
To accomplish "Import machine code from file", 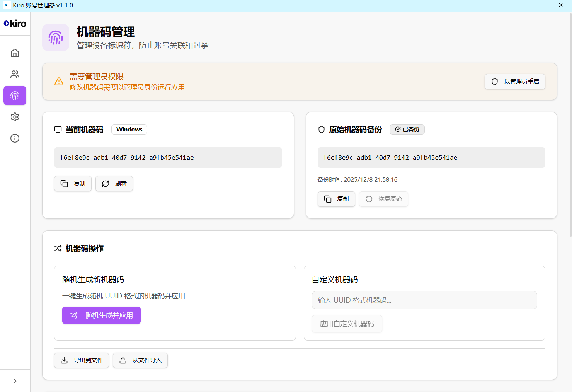I will point(140,360).
